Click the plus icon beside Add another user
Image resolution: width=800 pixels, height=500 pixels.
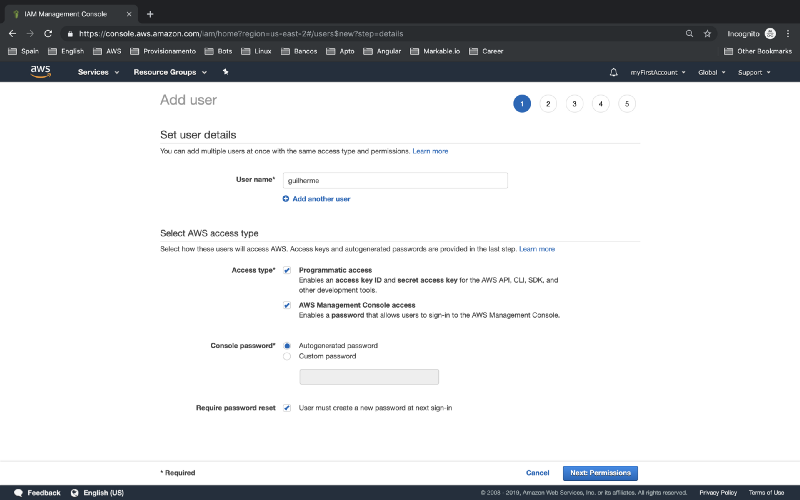286,199
